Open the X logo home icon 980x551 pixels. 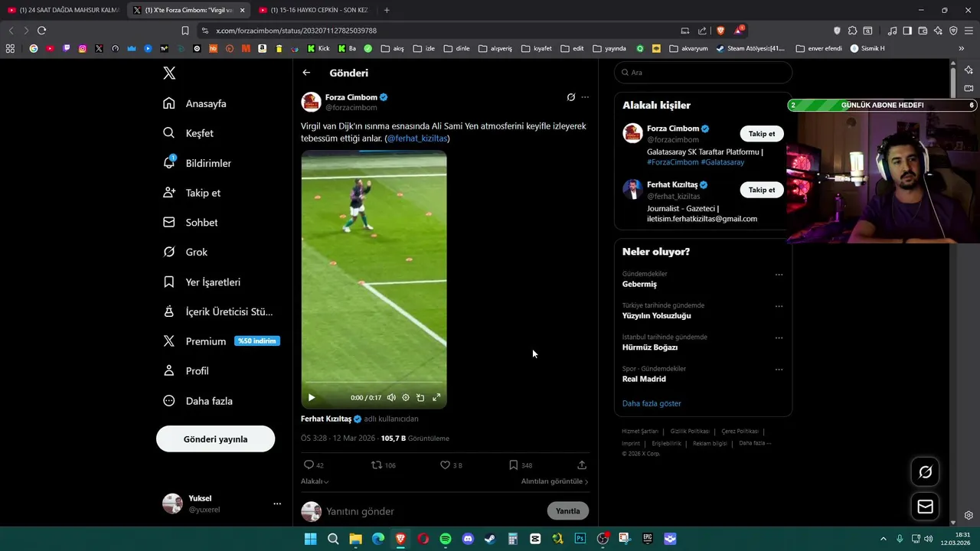pos(169,73)
